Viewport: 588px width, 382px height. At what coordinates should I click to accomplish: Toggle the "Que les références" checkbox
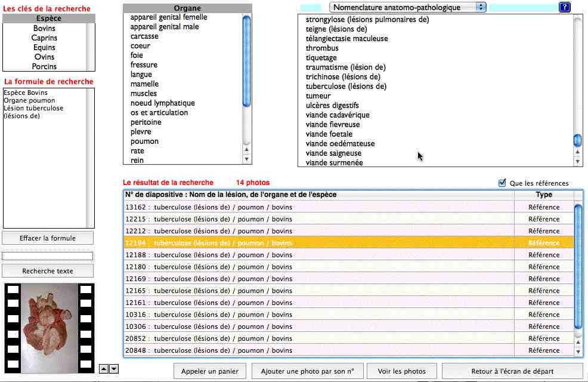click(x=502, y=183)
